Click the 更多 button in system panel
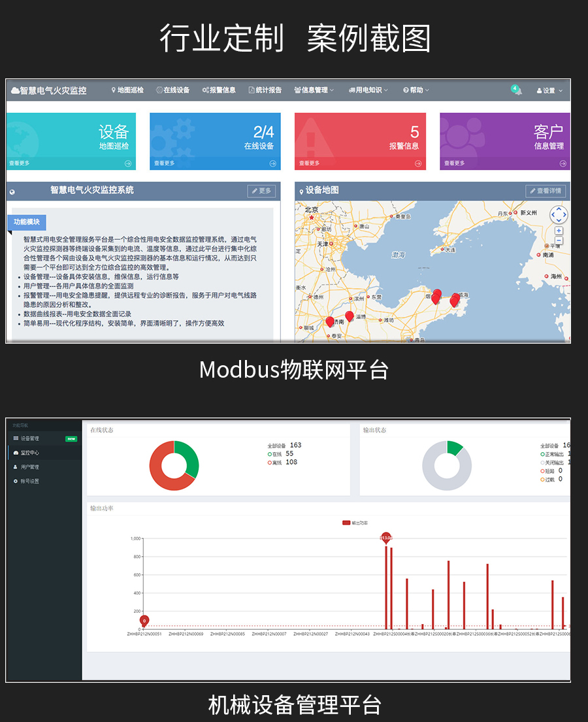 point(261,191)
